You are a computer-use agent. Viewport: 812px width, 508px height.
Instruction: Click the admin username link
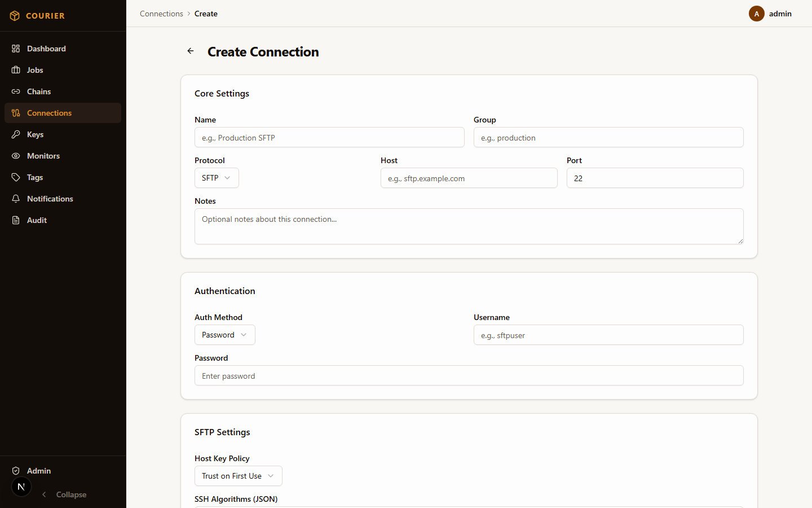[780, 14]
